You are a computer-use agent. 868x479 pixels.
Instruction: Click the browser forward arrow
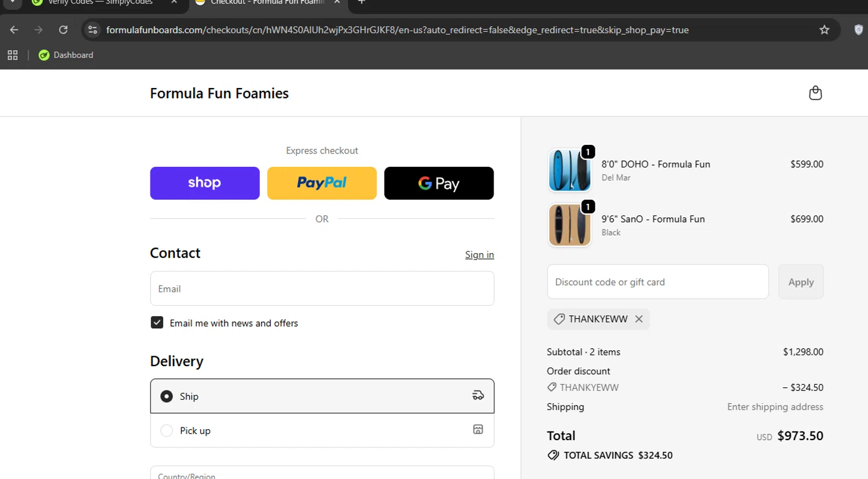(x=38, y=30)
